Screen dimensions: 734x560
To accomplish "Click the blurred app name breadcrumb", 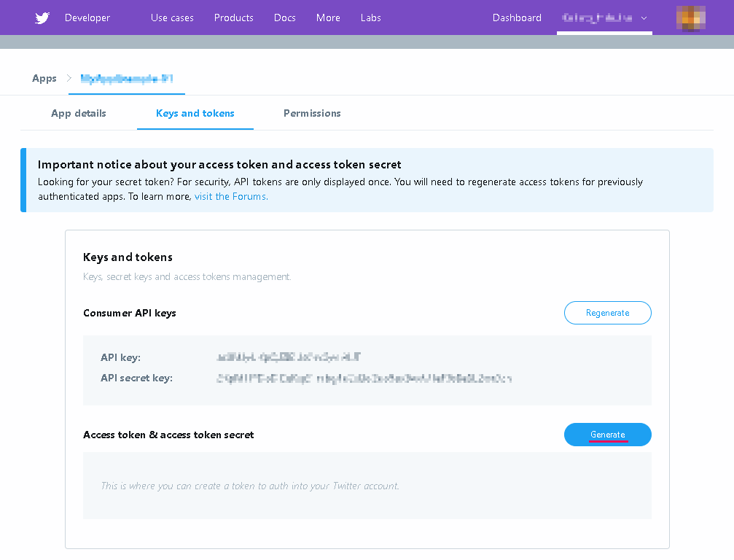I will click(127, 78).
